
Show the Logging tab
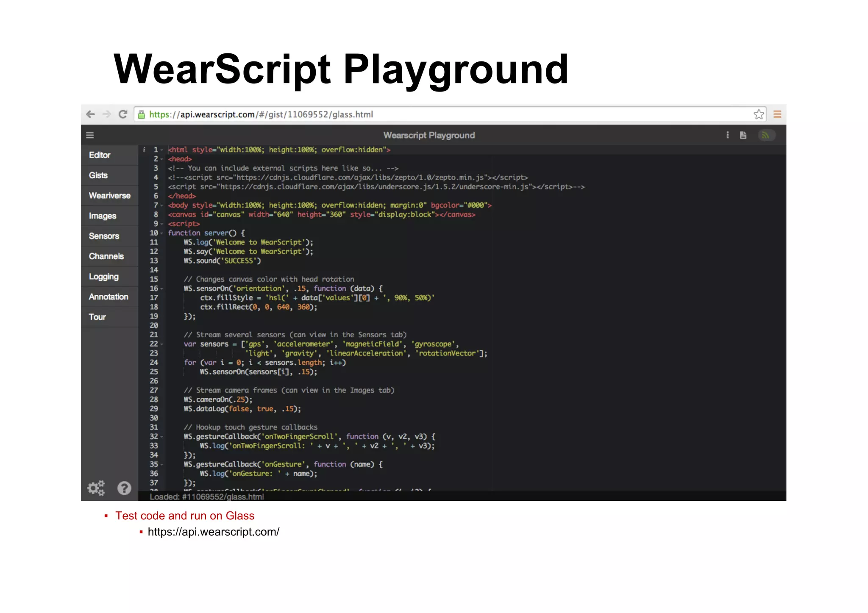110,277
